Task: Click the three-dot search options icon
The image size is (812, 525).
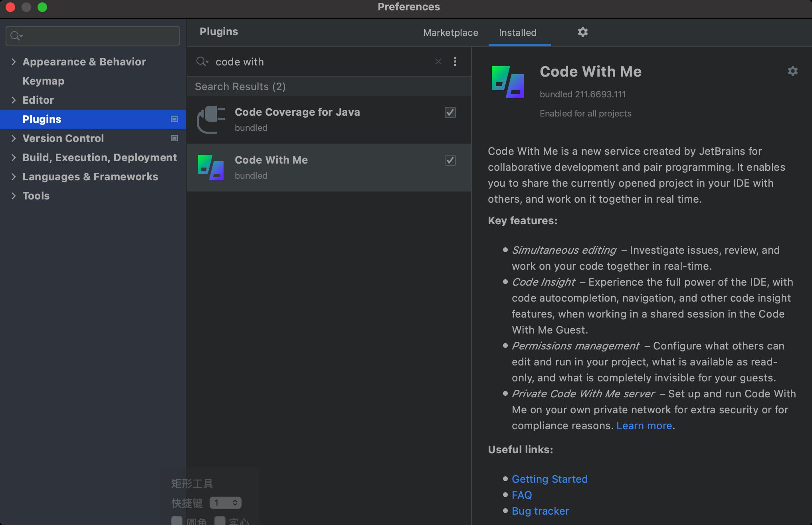Action: point(455,61)
